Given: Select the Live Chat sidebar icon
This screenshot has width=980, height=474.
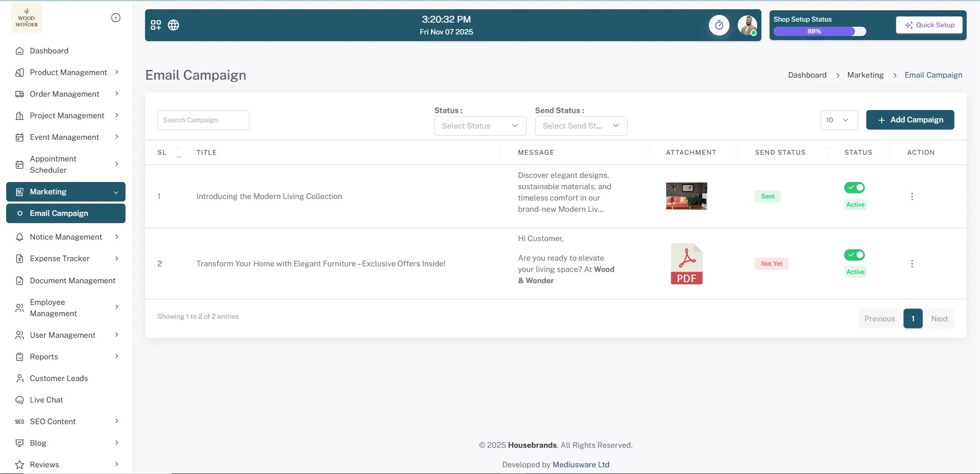Looking at the screenshot, I should point(19,399).
